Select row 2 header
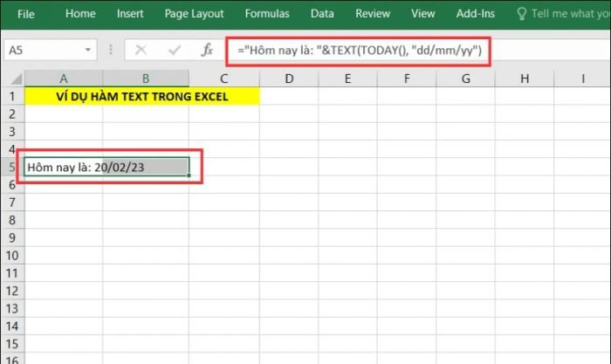 12,113
